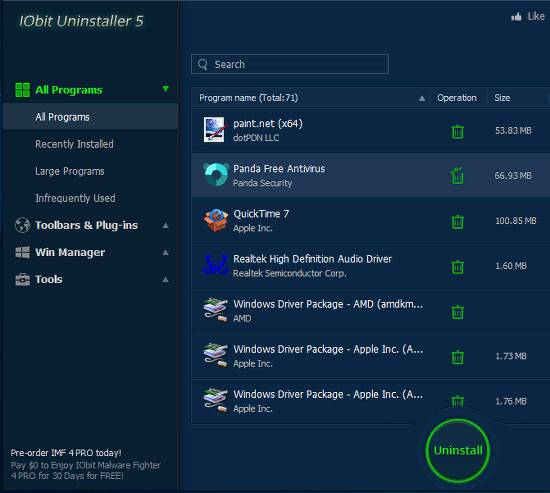Image resolution: width=550 pixels, height=493 pixels.
Task: Expand the Tools section arrow
Action: 166,280
